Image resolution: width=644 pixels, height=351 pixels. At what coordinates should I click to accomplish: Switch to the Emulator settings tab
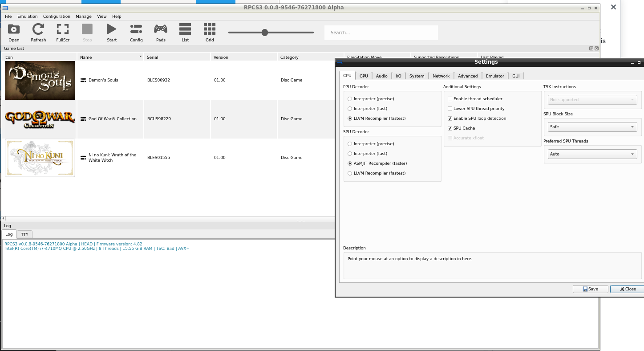coord(495,76)
